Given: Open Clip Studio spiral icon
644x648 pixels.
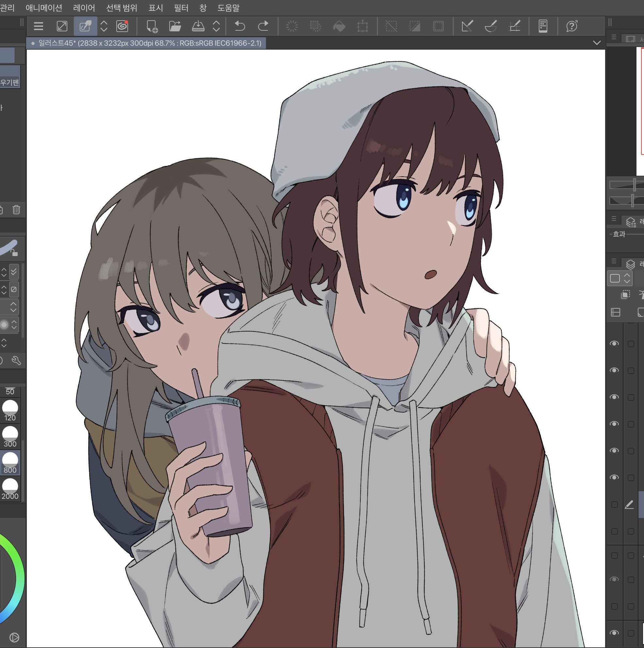Looking at the screenshot, I should click(x=122, y=26).
